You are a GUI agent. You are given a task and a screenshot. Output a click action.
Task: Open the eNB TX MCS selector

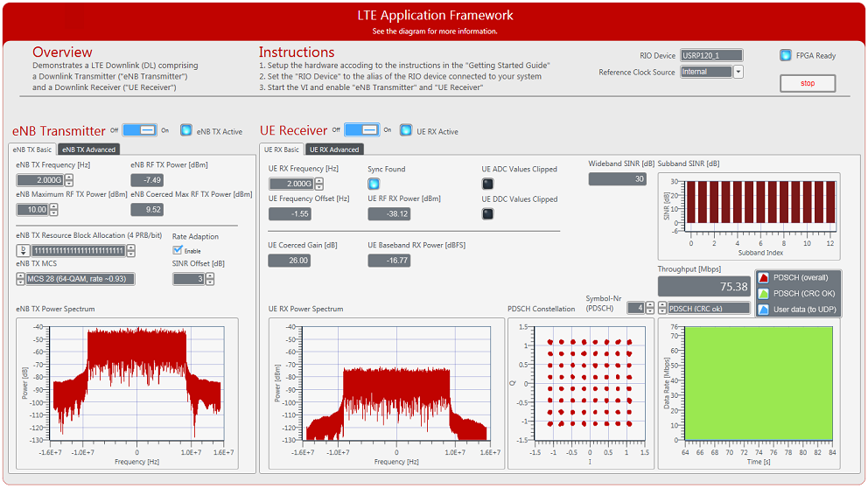click(x=21, y=279)
